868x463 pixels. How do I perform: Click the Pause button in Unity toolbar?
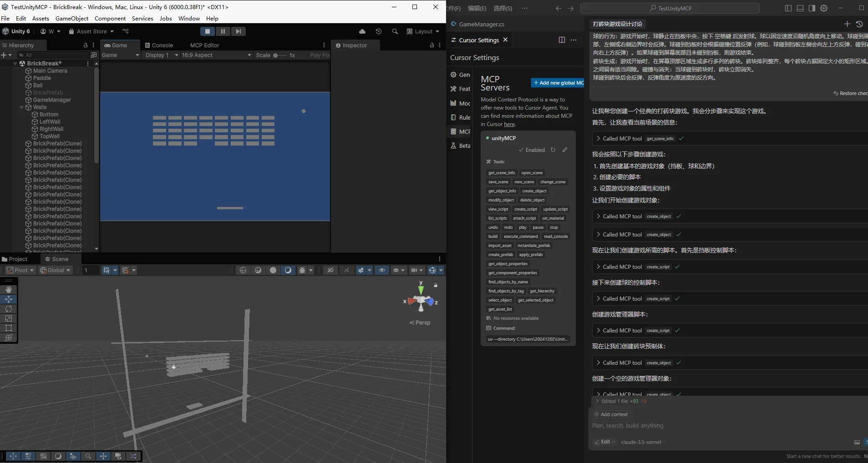pyautogui.click(x=223, y=31)
